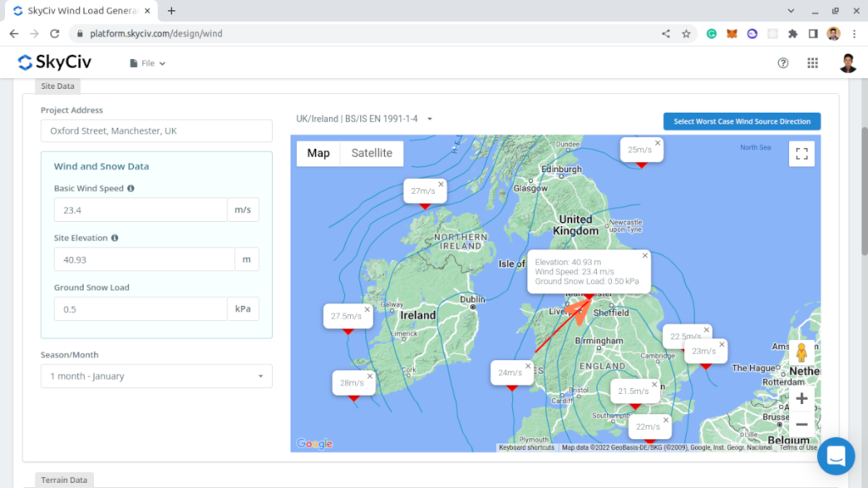Close the 27m/s wind speed label
Screen dimensions: 868x488
pyautogui.click(x=441, y=184)
